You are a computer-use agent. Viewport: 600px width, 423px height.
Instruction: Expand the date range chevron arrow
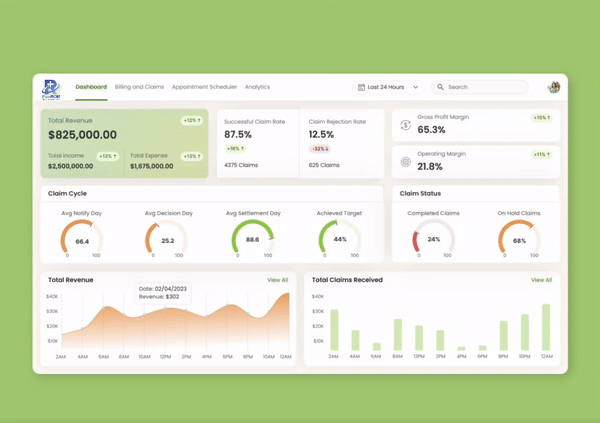(x=416, y=87)
